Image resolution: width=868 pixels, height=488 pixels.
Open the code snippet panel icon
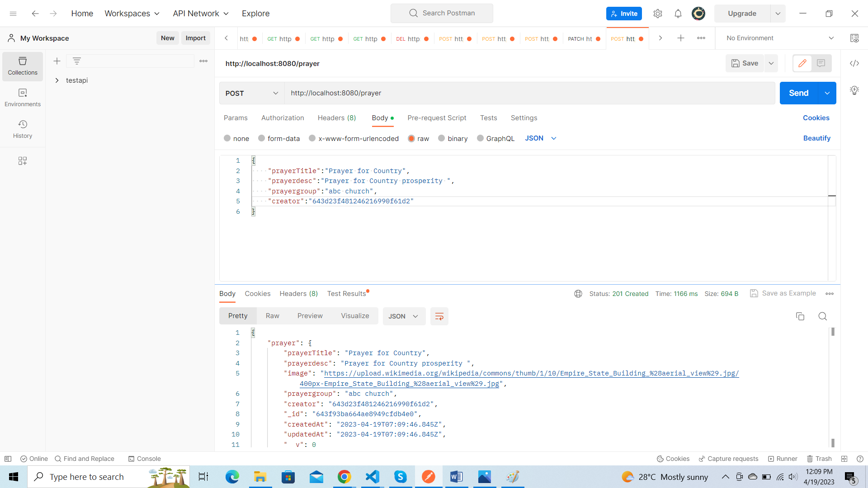pos(854,63)
